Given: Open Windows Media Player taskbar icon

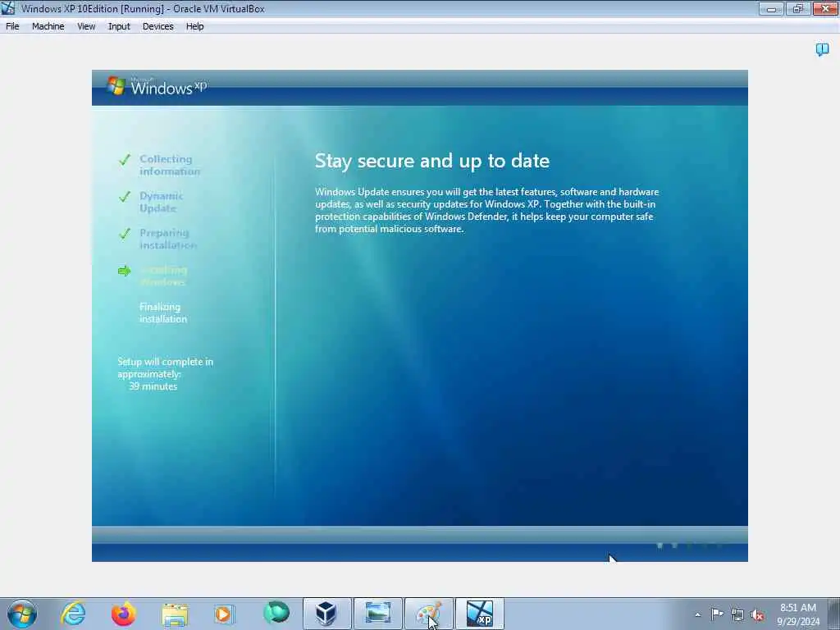Looking at the screenshot, I should point(224,614).
